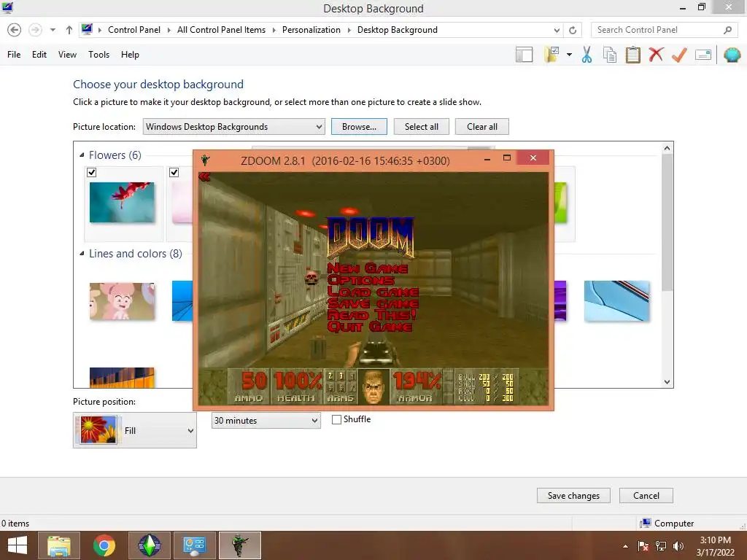747x560 pixels.
Task: Open the Picture position Fill dropdown
Action: coord(135,430)
